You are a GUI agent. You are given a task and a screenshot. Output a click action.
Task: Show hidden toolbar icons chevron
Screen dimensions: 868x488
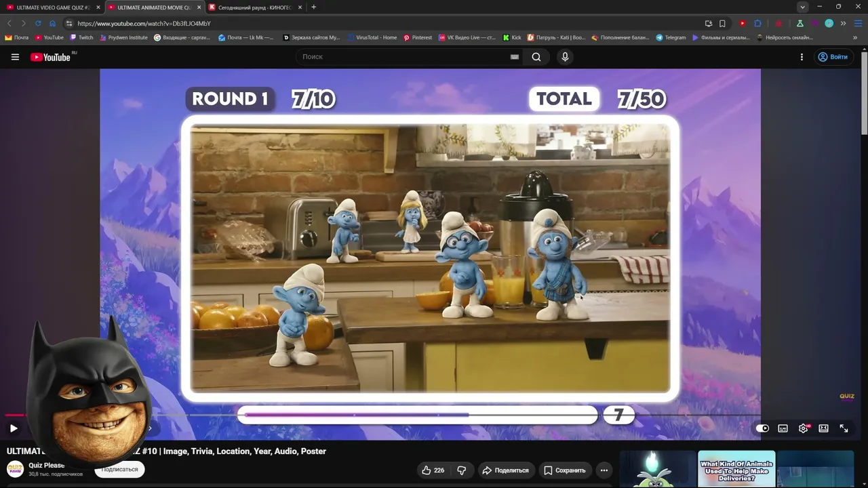pos(843,23)
